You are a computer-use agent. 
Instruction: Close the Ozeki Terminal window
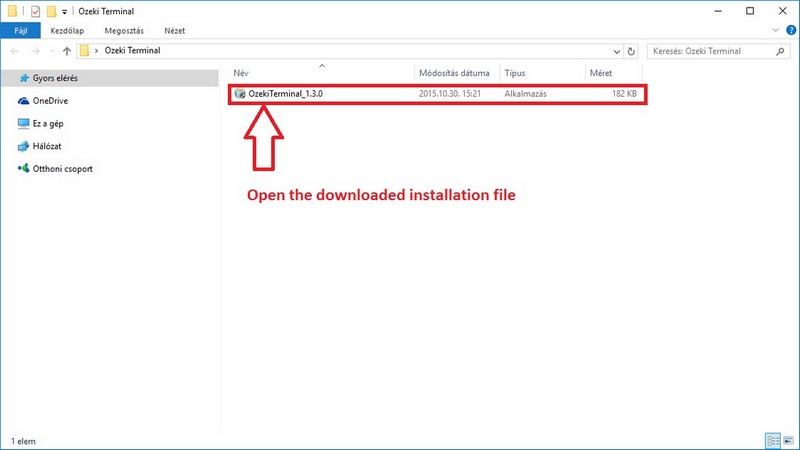coord(783,11)
